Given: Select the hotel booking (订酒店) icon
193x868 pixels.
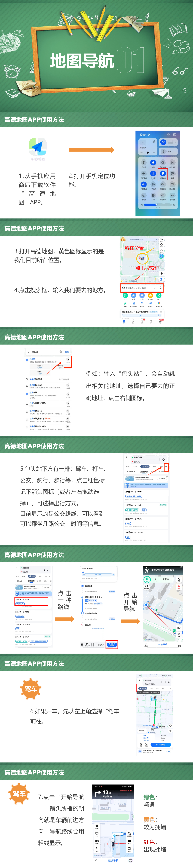Looking at the screenshot, I should pyautogui.click(x=151, y=296).
